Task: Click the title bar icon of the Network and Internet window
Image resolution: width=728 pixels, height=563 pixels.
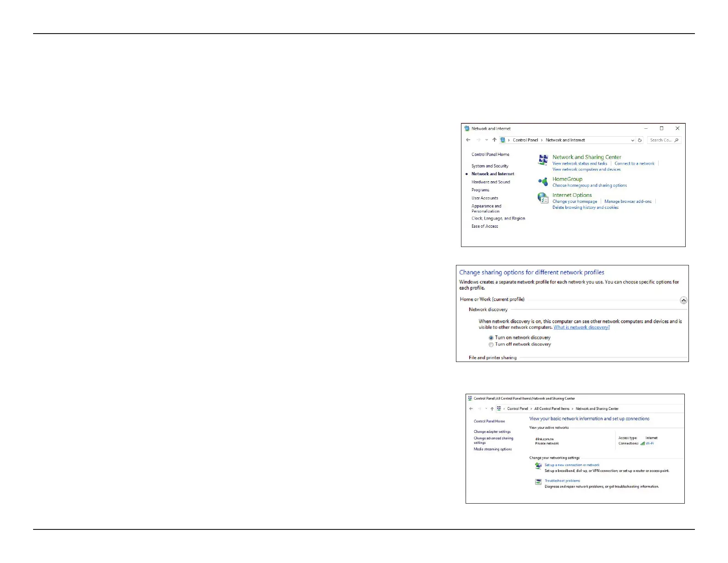Action: coord(467,129)
